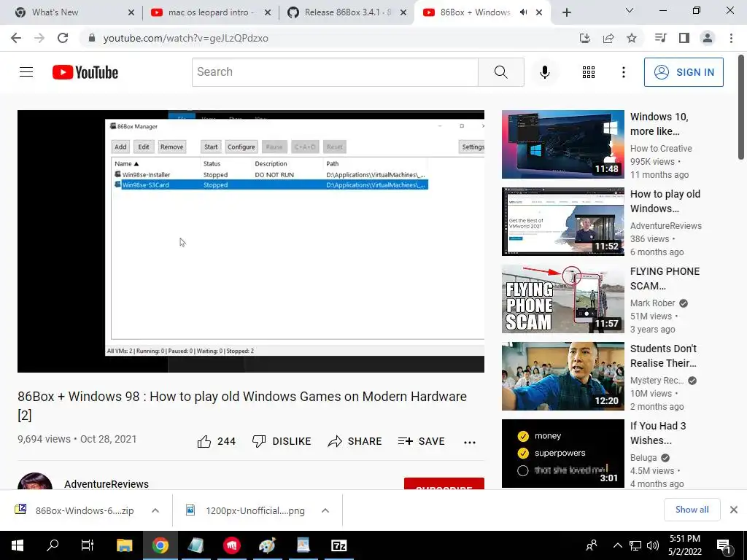Open YouTube apps grid
Image resolution: width=747 pixels, height=560 pixels.
(589, 72)
